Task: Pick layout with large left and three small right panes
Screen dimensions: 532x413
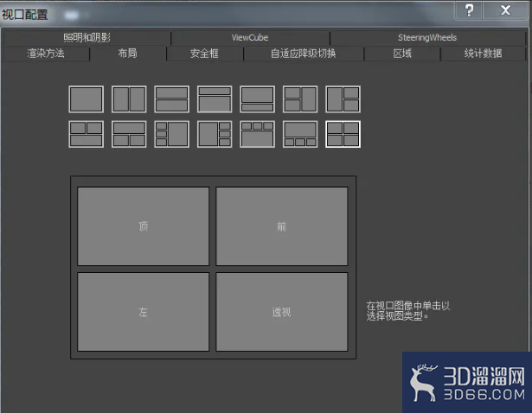Action: (215, 134)
